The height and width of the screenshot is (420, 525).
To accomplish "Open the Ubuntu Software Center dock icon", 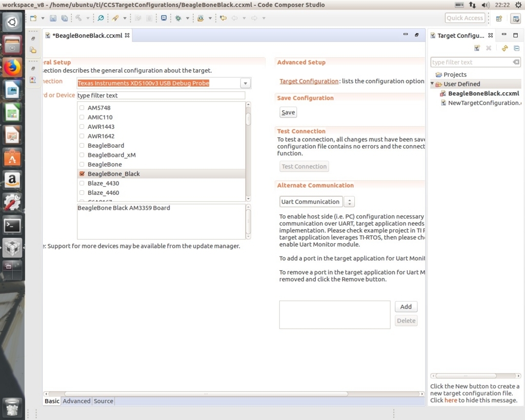I will pyautogui.click(x=12, y=158).
